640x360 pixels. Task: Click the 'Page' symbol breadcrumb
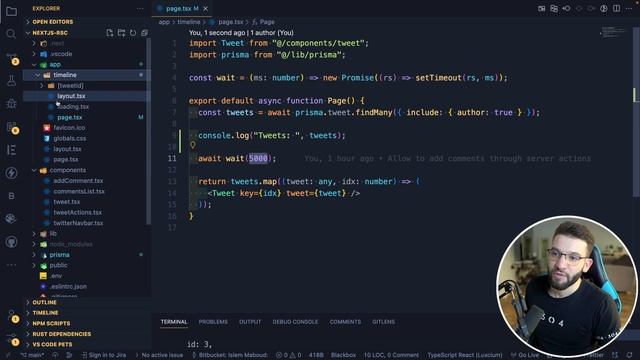tap(263, 22)
